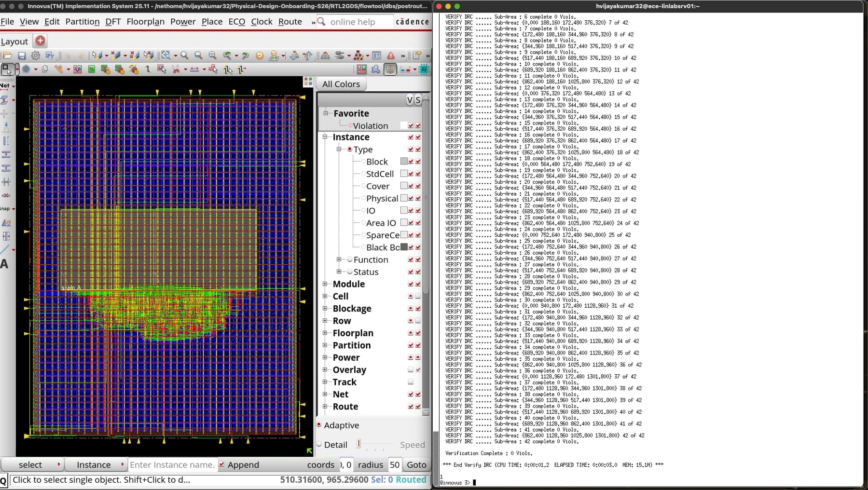This screenshot has height=490, width=868.
Task: Toggle selectability checkbox for StdCell row
Action: click(x=418, y=174)
